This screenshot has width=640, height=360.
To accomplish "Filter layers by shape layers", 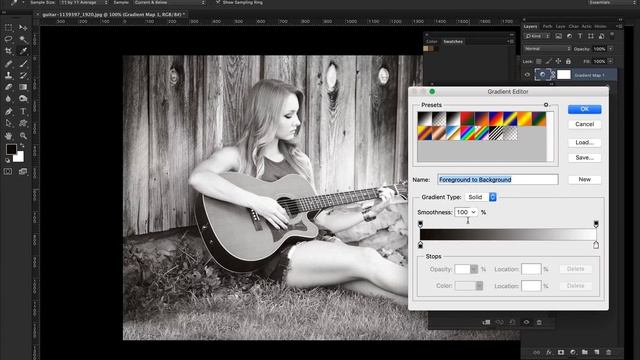I will 591,36.
